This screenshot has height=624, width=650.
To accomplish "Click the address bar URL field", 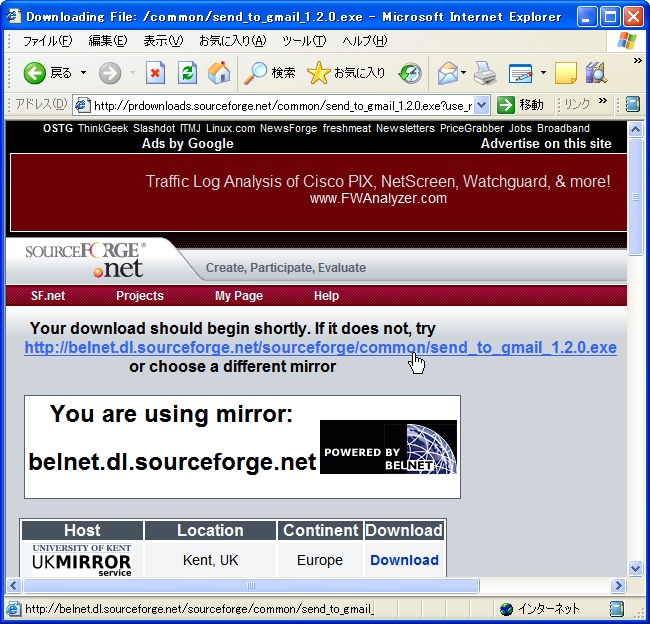I will (x=283, y=106).
